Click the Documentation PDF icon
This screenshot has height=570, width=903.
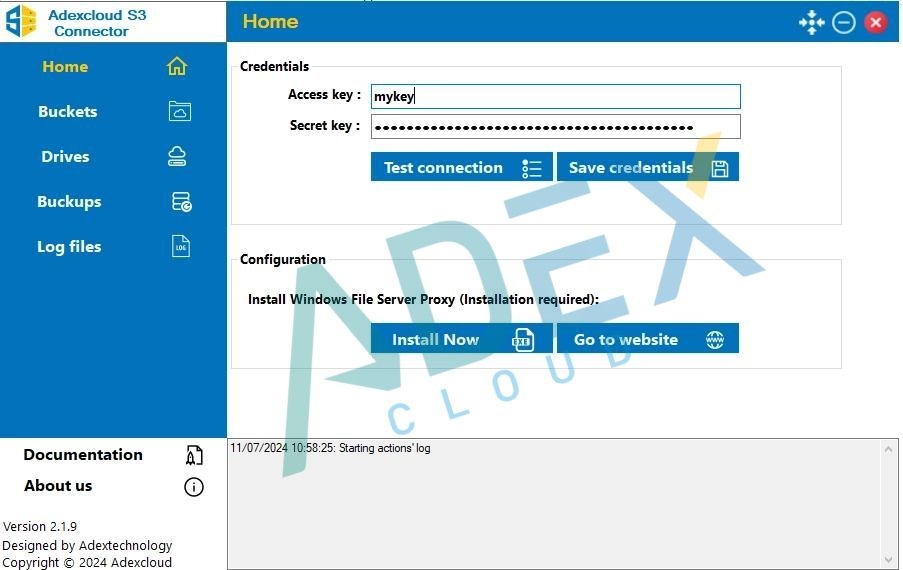tap(194, 455)
